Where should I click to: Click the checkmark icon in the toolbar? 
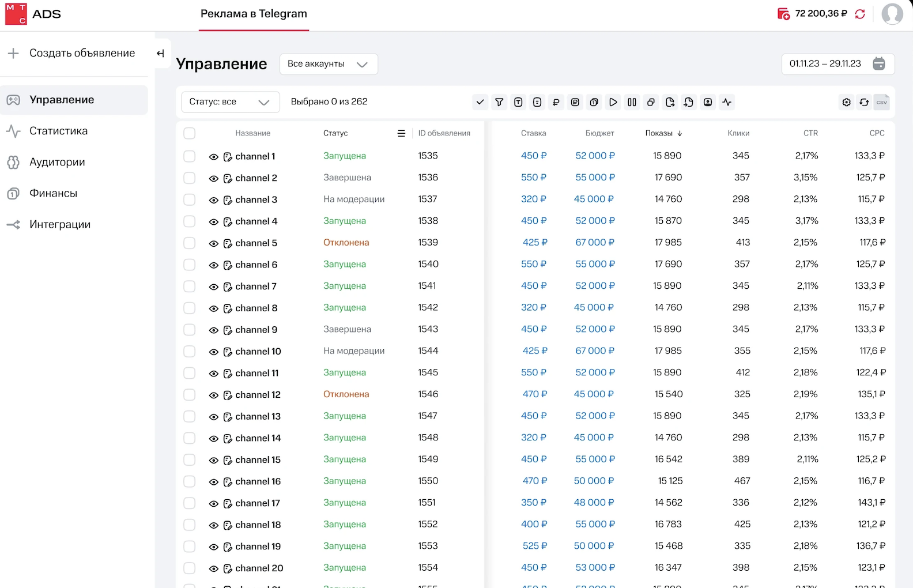(x=480, y=102)
